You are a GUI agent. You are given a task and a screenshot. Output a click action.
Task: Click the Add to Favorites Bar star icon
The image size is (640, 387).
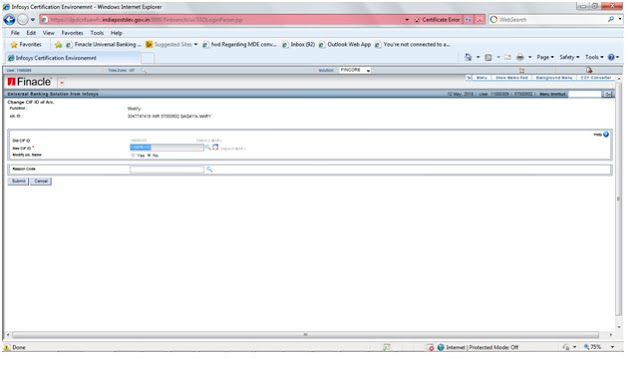(58, 44)
